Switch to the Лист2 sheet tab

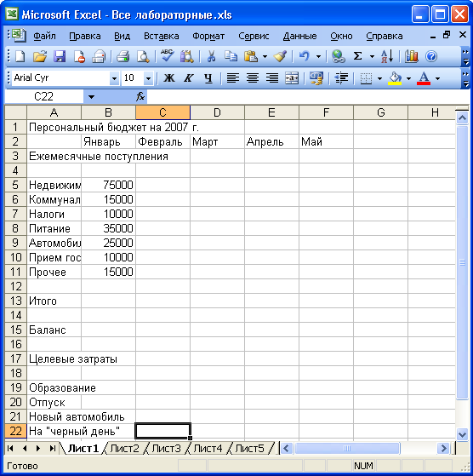pyautogui.click(x=124, y=449)
